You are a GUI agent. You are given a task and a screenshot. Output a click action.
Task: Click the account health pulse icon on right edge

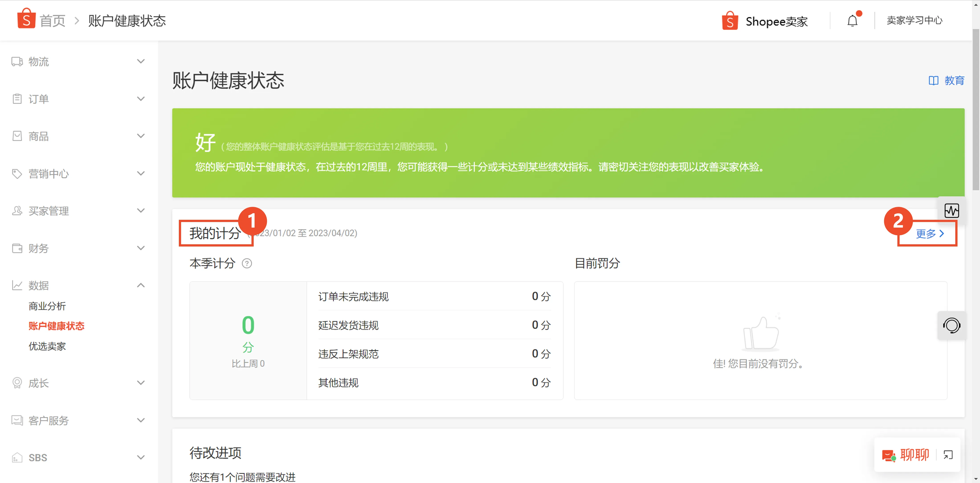click(x=952, y=211)
